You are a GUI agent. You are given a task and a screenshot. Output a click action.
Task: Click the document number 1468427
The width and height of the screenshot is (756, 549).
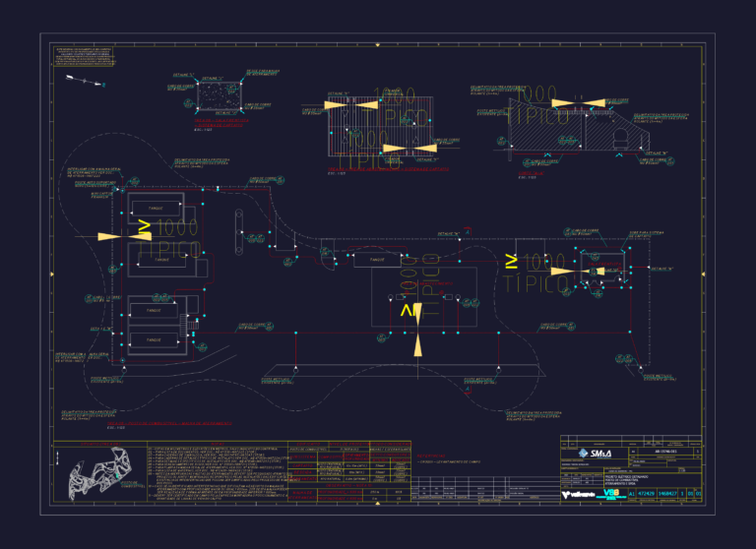[x=666, y=494]
